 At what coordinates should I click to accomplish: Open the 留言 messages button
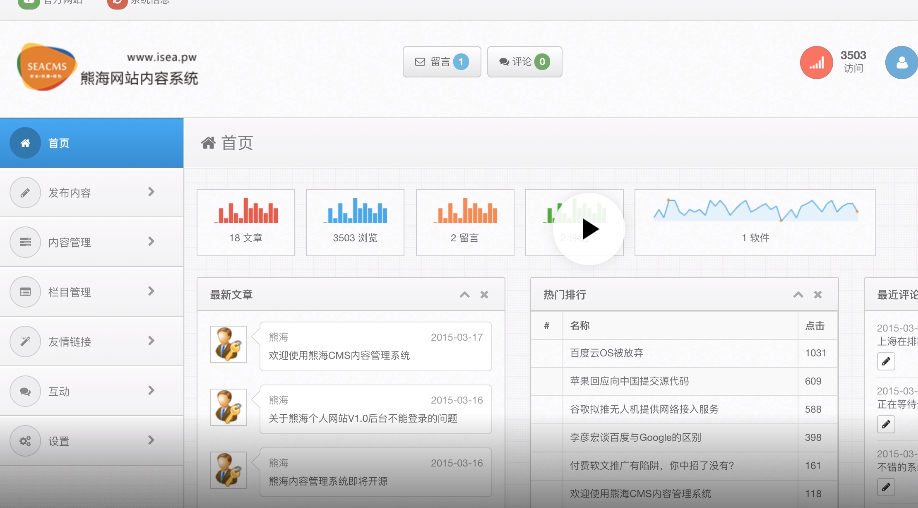442,61
